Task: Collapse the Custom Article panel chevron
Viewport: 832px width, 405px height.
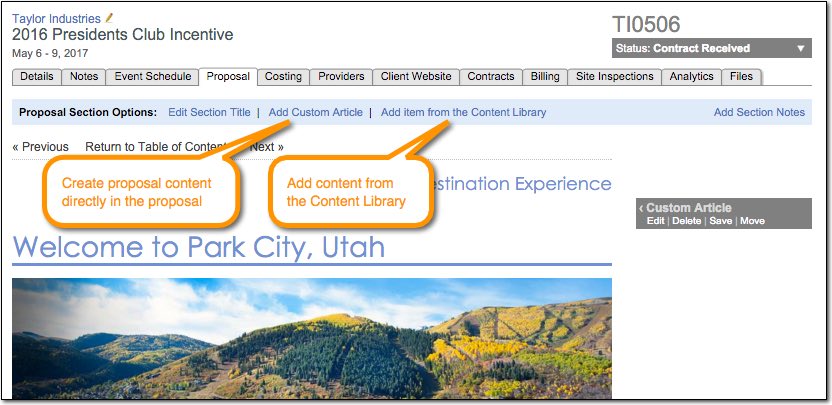Action: 641,208
